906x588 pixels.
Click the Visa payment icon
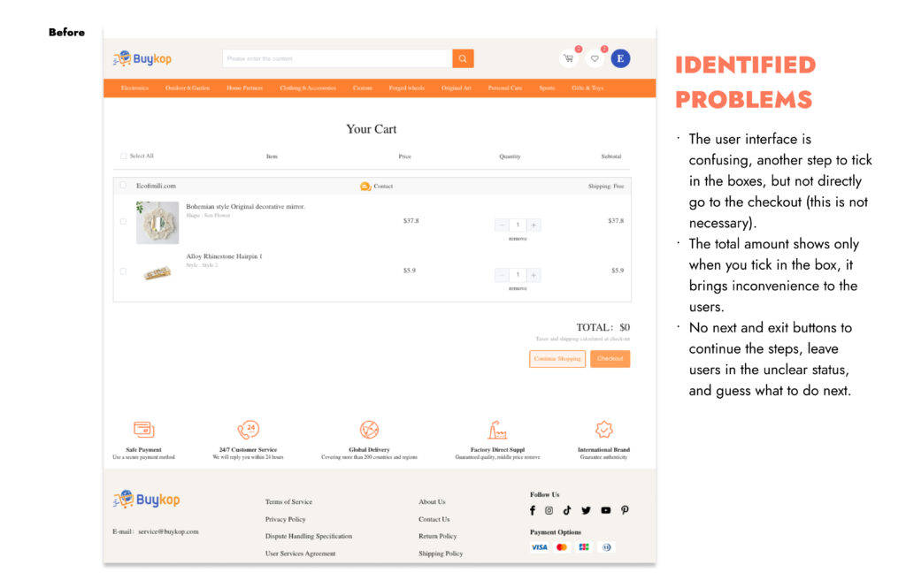(x=539, y=547)
